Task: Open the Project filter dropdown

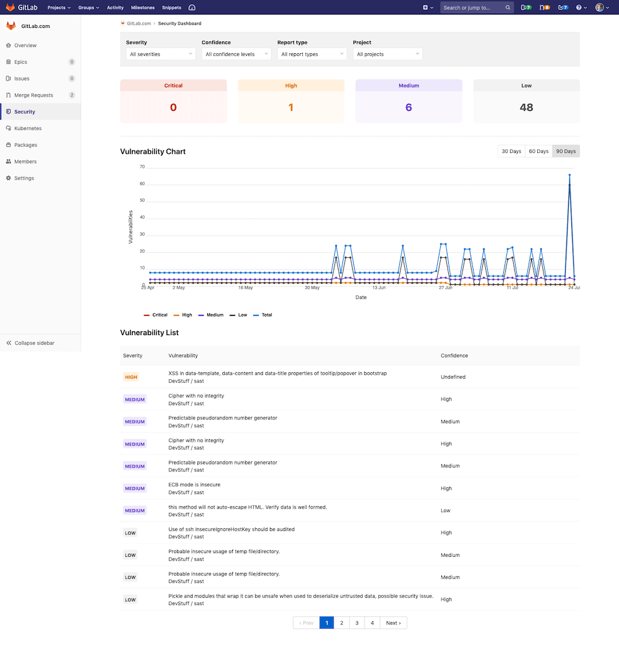Action: coord(387,55)
